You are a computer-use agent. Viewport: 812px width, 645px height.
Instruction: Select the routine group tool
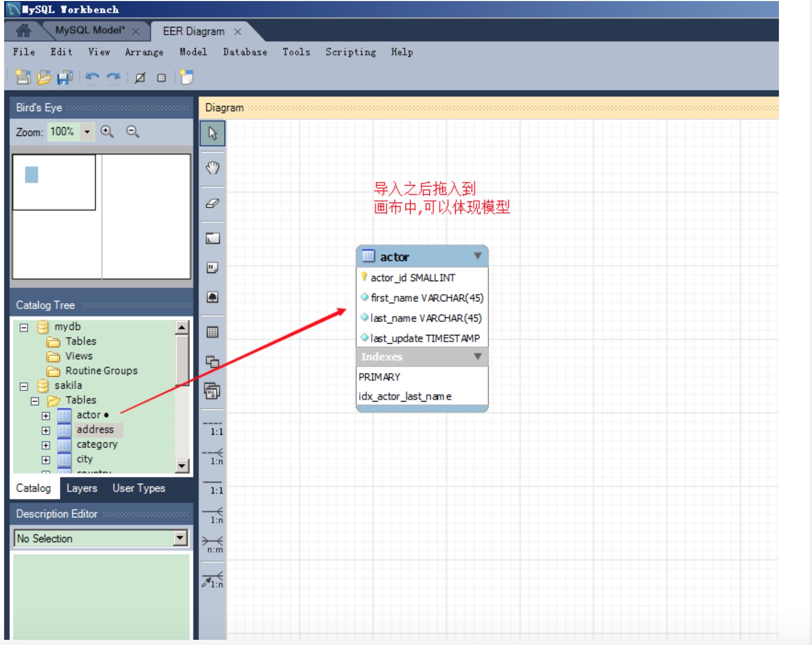point(212,391)
